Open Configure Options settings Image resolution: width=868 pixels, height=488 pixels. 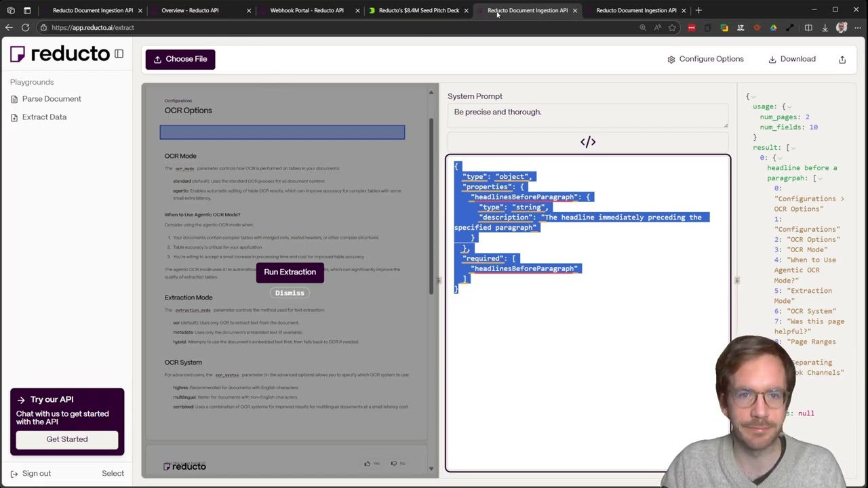click(x=705, y=59)
